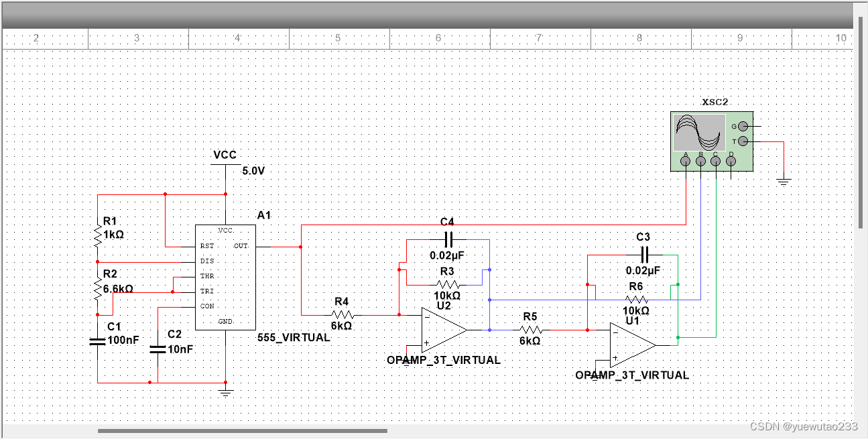This screenshot has height=439, width=868.
Task: Select the XSC2 oscilloscope instrument
Action: pyautogui.click(x=711, y=141)
